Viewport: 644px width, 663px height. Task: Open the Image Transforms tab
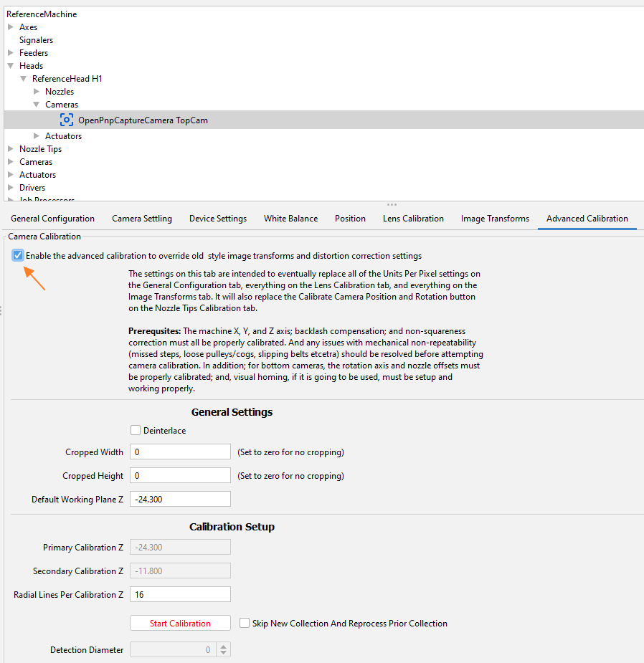point(495,219)
